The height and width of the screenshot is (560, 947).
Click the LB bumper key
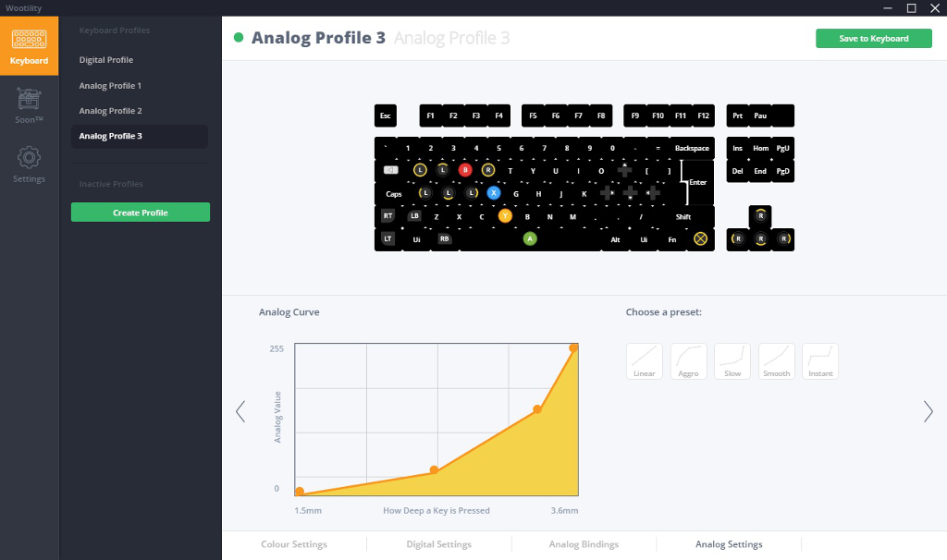coord(414,216)
